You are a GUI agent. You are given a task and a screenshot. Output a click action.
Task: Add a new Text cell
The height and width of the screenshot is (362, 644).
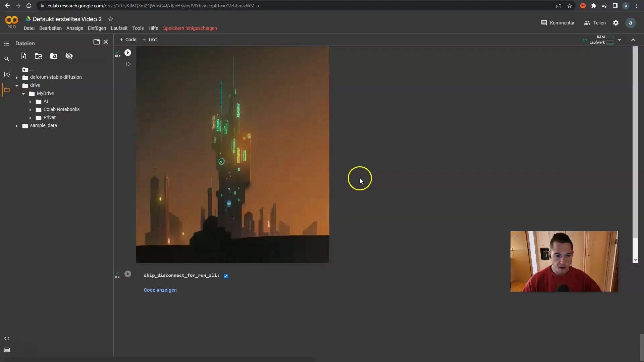point(150,40)
